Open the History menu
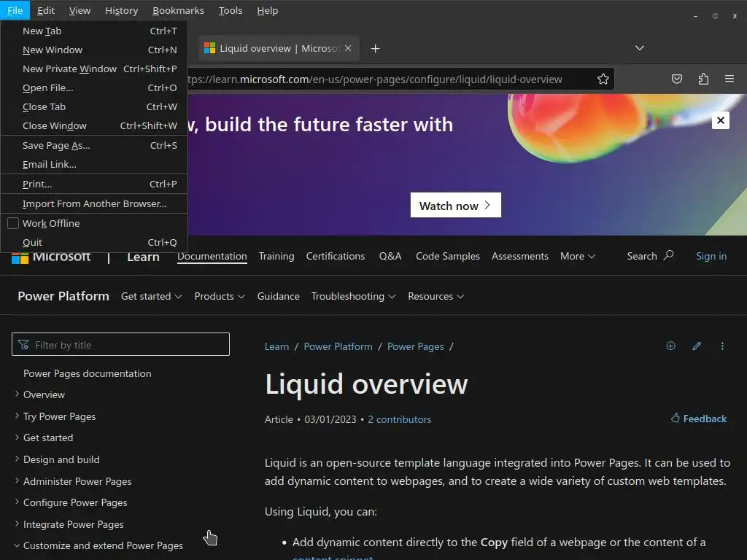This screenshot has height=560, width=747. pos(122,10)
